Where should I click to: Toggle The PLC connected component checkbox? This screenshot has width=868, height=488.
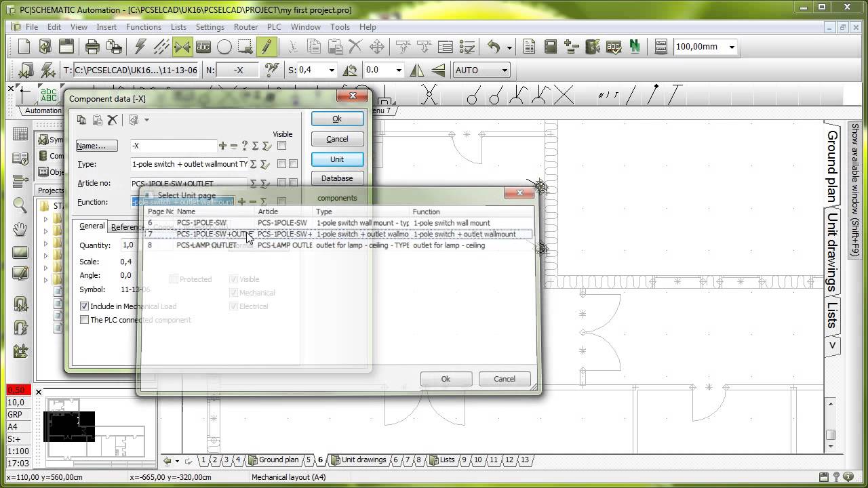[x=85, y=320]
